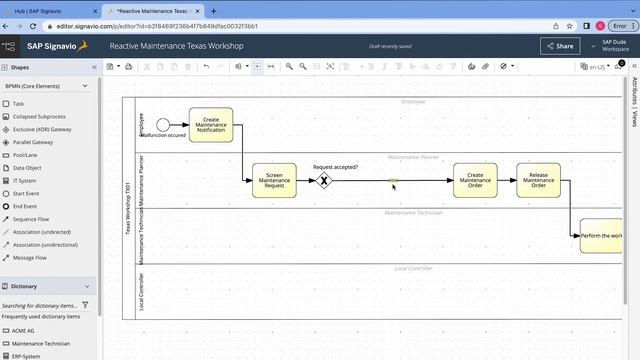The image size is (640, 360).
Task: Click the Save diagram icon in toolbar
Action: coord(110,66)
